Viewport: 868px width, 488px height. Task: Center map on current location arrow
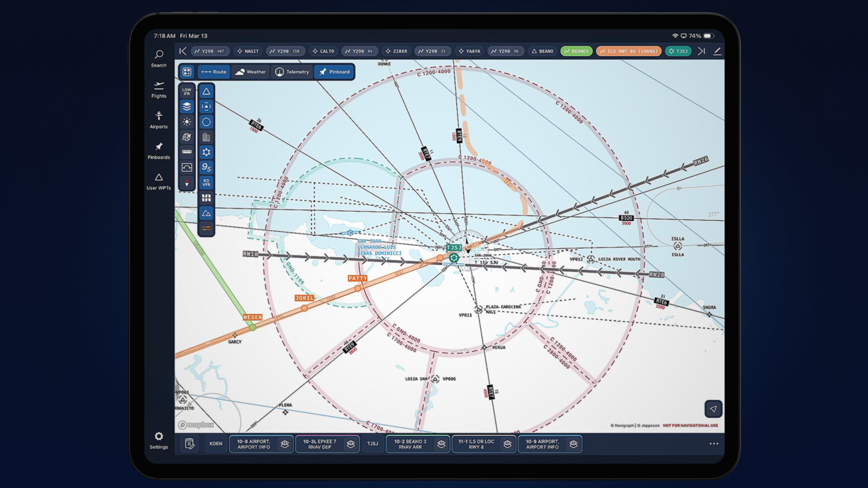[713, 409]
